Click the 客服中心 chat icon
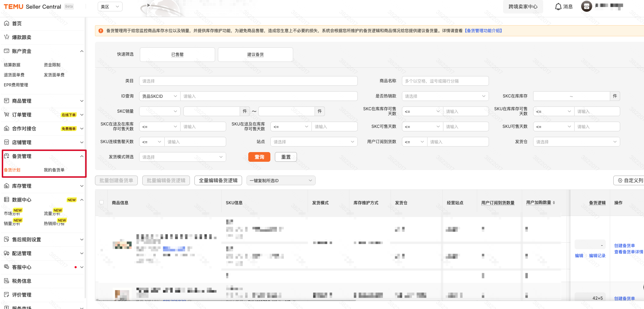This screenshot has width=644, height=309. [7, 267]
